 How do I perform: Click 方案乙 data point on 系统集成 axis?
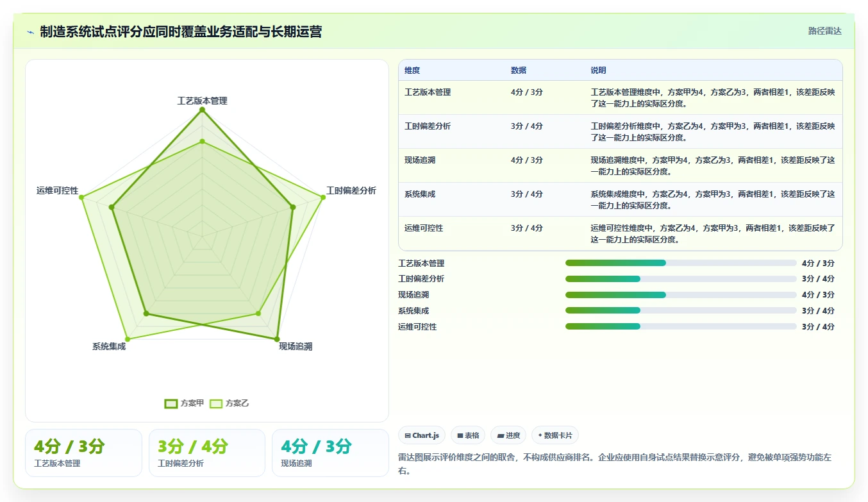tap(128, 339)
